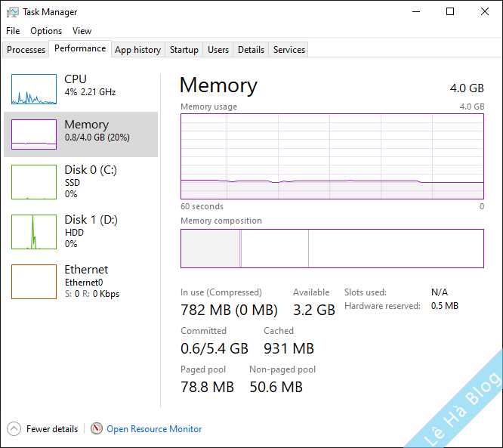
Task: Maximize the Task Manager window
Action: [450, 12]
